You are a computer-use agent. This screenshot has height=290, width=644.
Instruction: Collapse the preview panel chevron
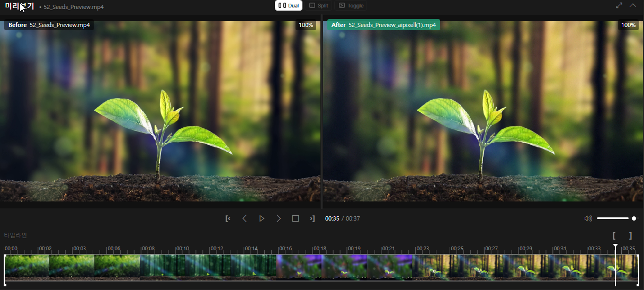coord(633,5)
